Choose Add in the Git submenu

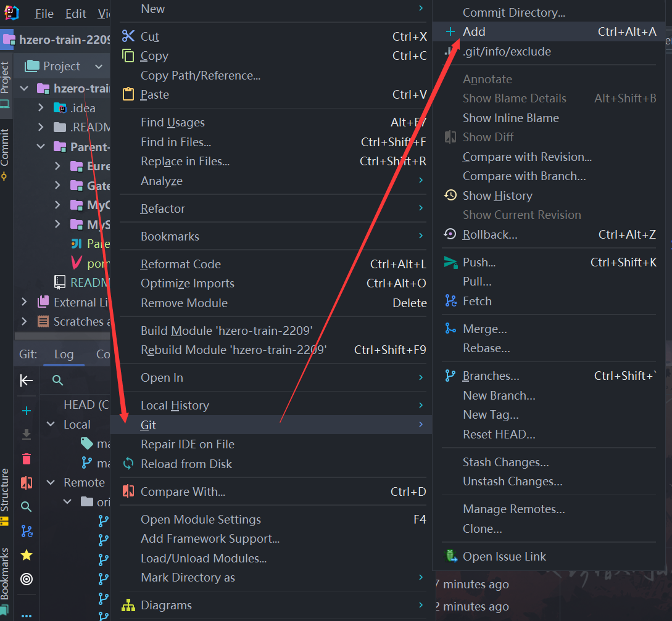pyautogui.click(x=549, y=31)
